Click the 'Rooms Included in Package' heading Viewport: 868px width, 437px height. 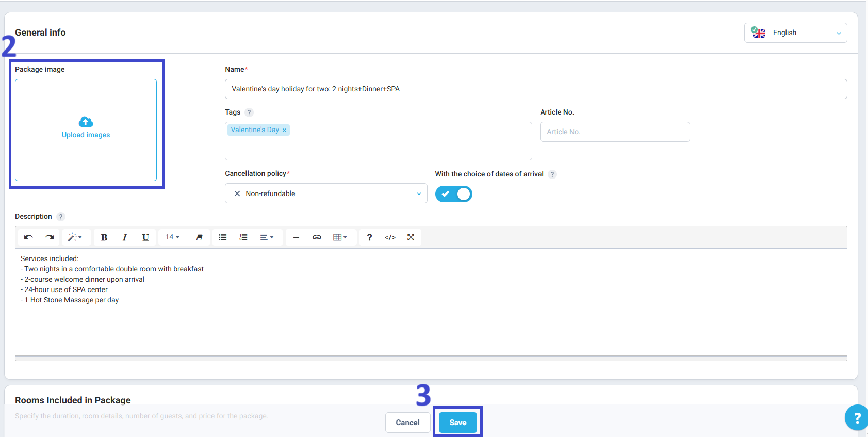[x=73, y=400]
